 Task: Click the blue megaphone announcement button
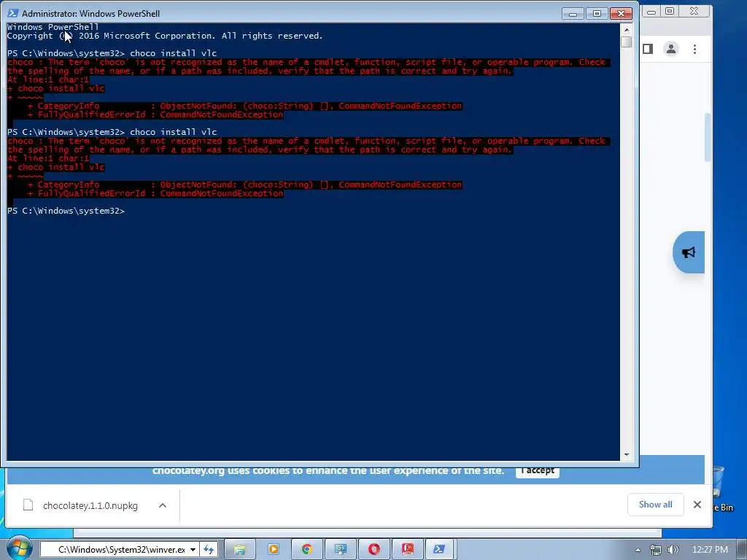(689, 252)
